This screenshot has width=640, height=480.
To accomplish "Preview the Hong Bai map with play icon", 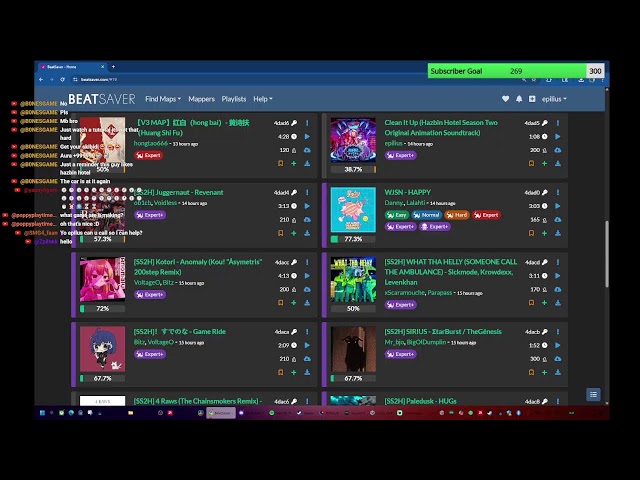I will pyautogui.click(x=307, y=136).
